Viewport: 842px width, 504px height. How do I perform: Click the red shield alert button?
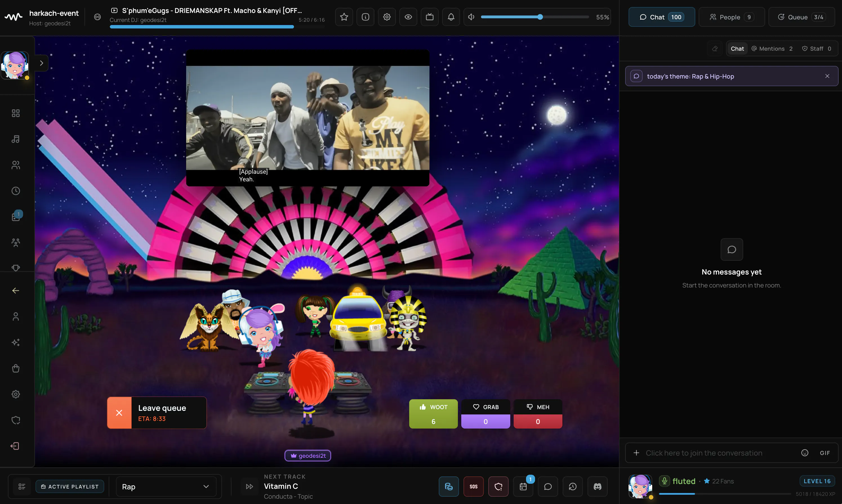(498, 487)
